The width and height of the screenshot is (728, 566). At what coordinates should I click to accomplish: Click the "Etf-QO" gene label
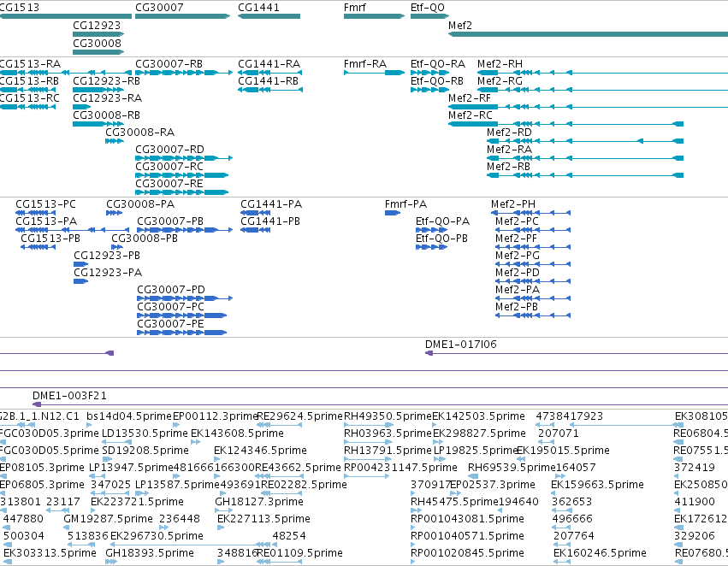428,8
